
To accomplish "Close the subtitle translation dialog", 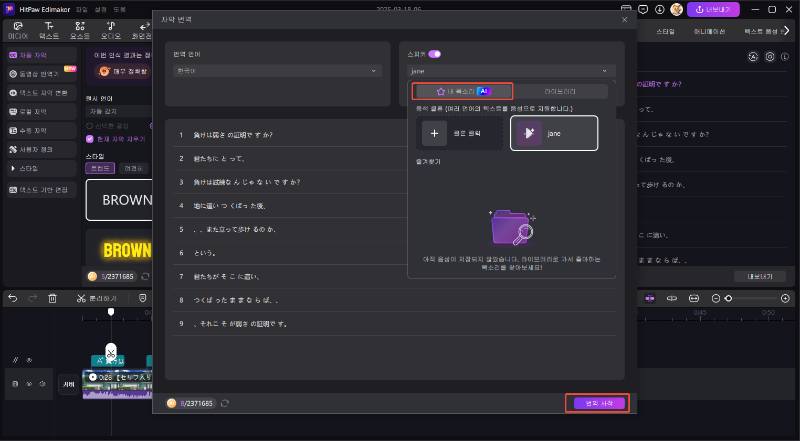I will (x=624, y=19).
